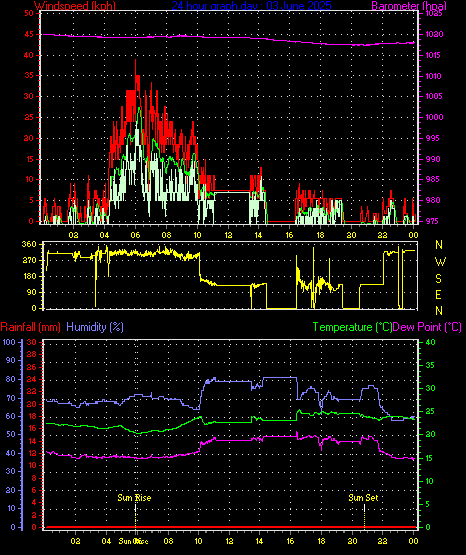The image size is (466, 555).
Task: Click the W compass direction label
Action: (x=440, y=262)
